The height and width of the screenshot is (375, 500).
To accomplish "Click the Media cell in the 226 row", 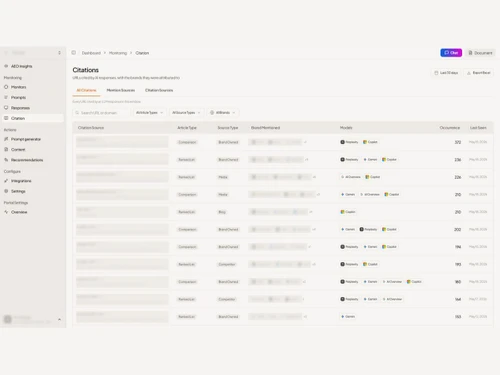I will 223,177.
